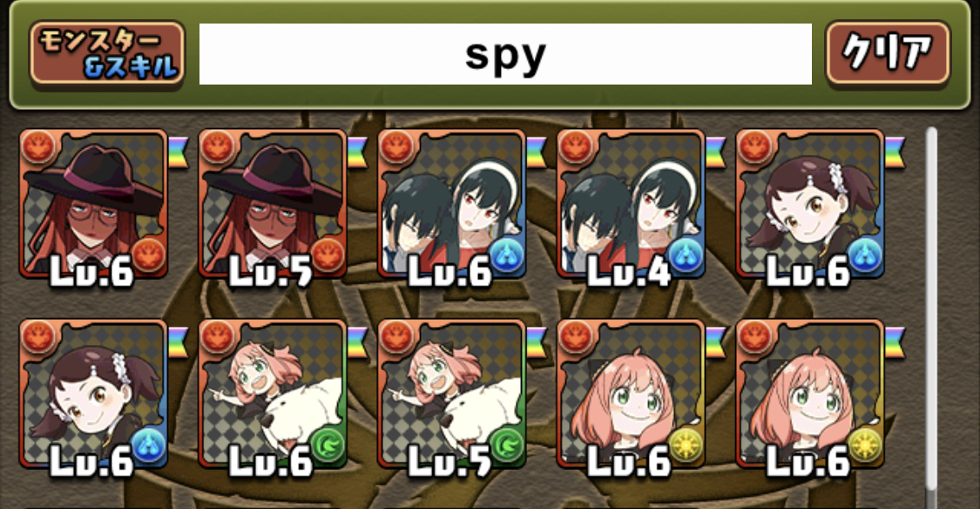Image resolution: width=980 pixels, height=509 pixels.
Task: Pick the top-row Lv.6 pigtail girl card
Action: (810, 204)
